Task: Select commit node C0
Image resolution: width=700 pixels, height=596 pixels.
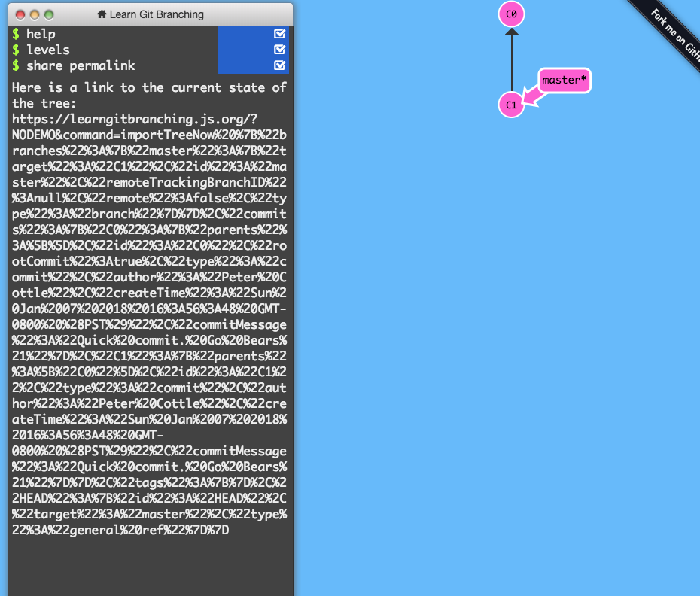Action: coord(511,14)
